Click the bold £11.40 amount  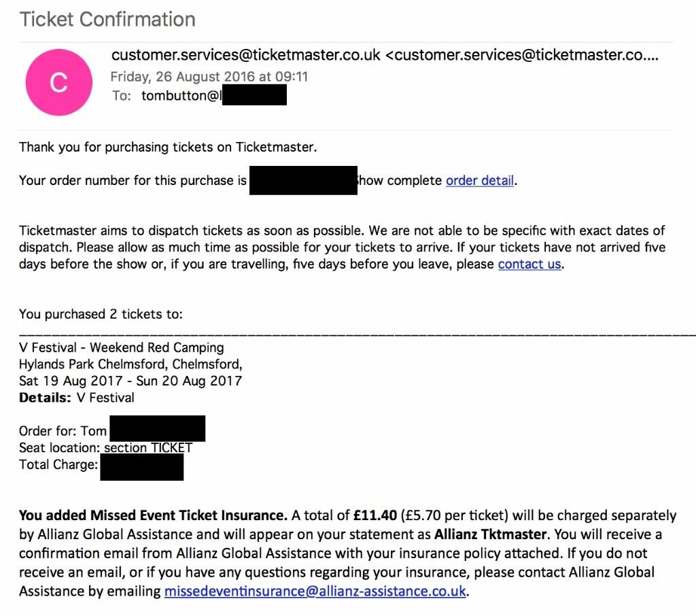(x=375, y=515)
